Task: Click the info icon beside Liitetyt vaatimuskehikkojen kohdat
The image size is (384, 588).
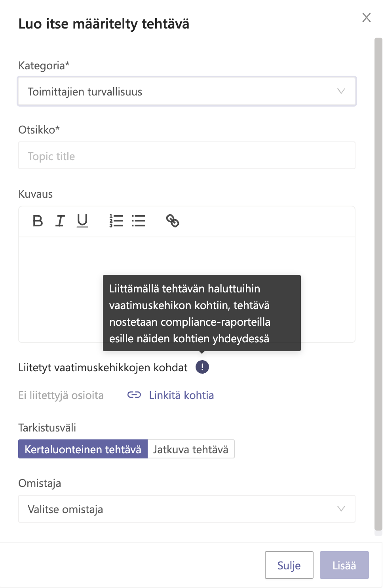Action: 202,367
